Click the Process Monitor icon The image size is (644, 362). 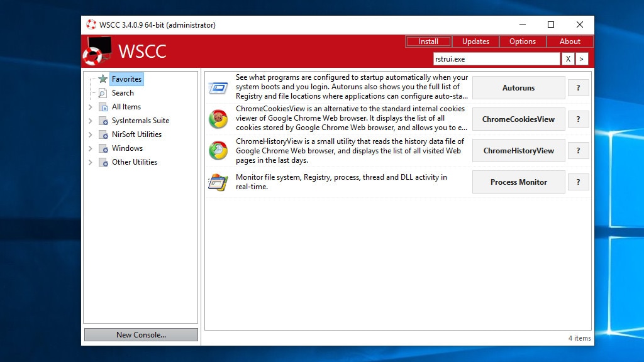[217, 182]
